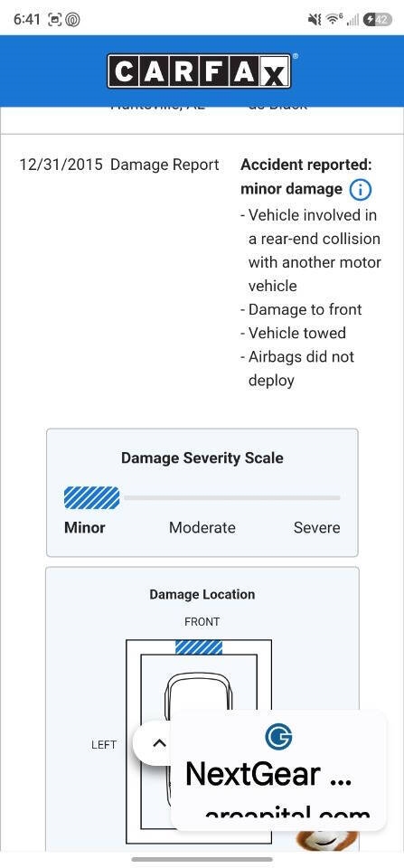404x868 pixels.
Task: Tap the battery status icon
Action: [x=378, y=20]
